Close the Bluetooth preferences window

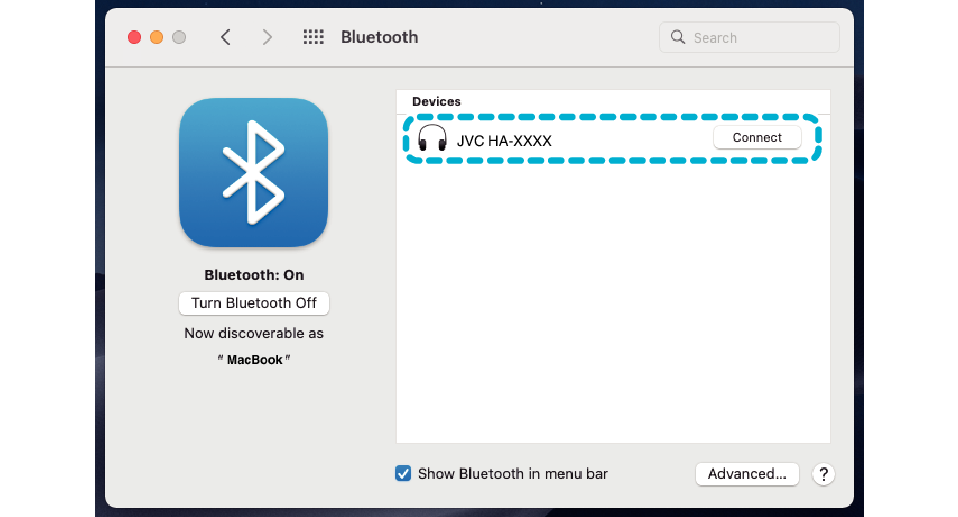(x=134, y=37)
